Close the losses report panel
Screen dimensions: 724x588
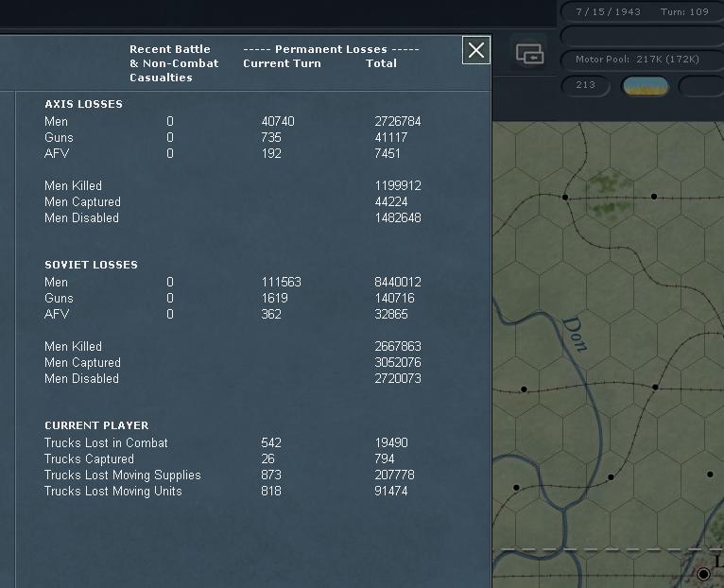[476, 50]
